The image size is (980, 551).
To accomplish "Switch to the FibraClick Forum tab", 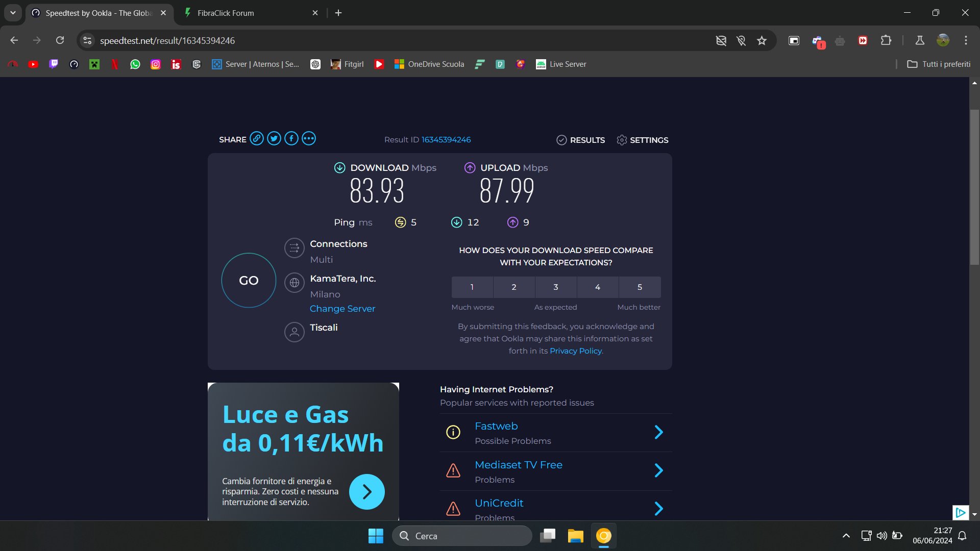I will tap(226, 13).
